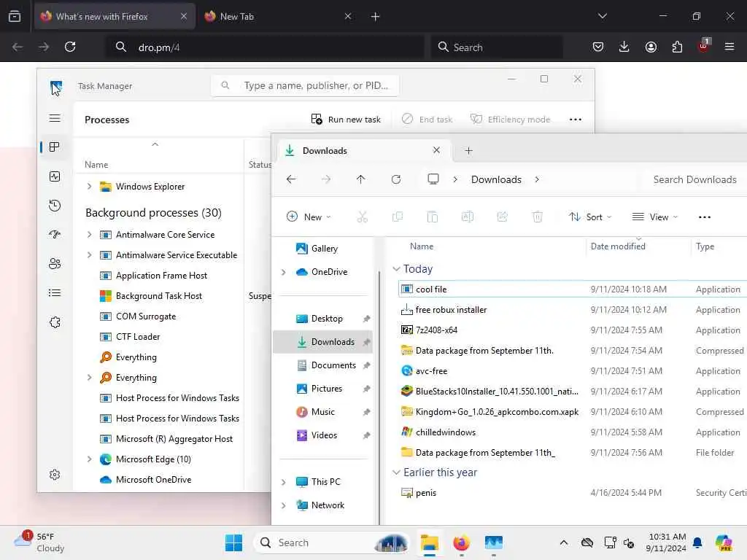The height and width of the screenshot is (560, 747).
Task: Select free robux installer file
Action: [572, 309]
